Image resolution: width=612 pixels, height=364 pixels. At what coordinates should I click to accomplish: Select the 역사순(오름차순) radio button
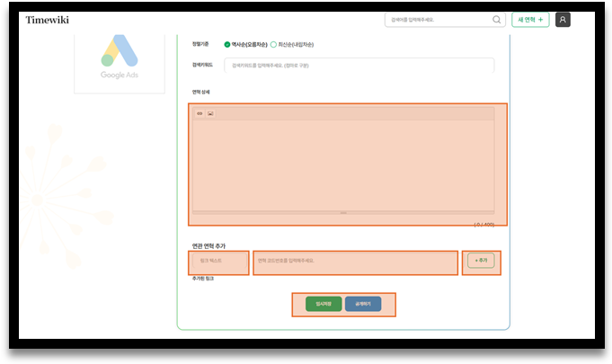pyautogui.click(x=227, y=44)
